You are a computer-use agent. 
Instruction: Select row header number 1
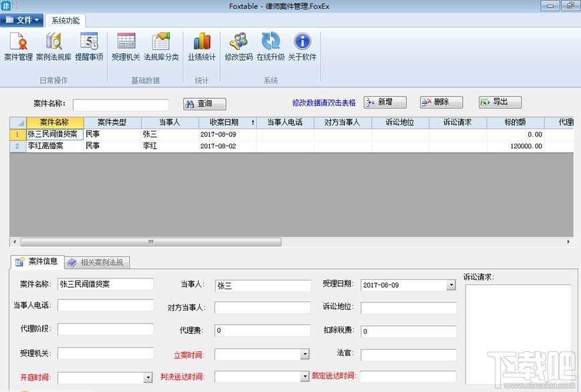[x=17, y=134]
